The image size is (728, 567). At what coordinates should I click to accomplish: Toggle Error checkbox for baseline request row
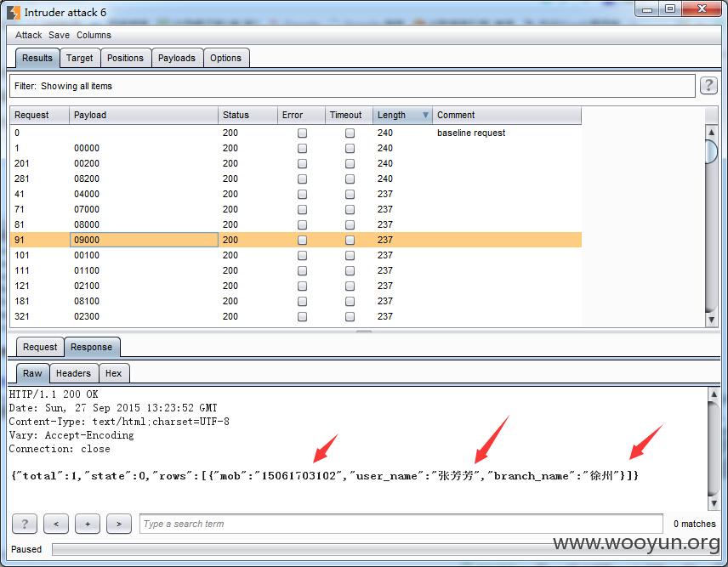[x=302, y=133]
